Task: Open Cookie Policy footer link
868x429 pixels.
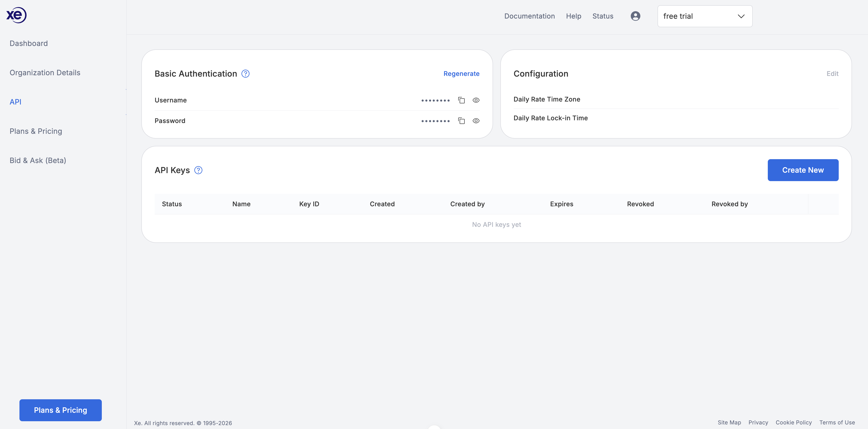Action: [x=794, y=423]
